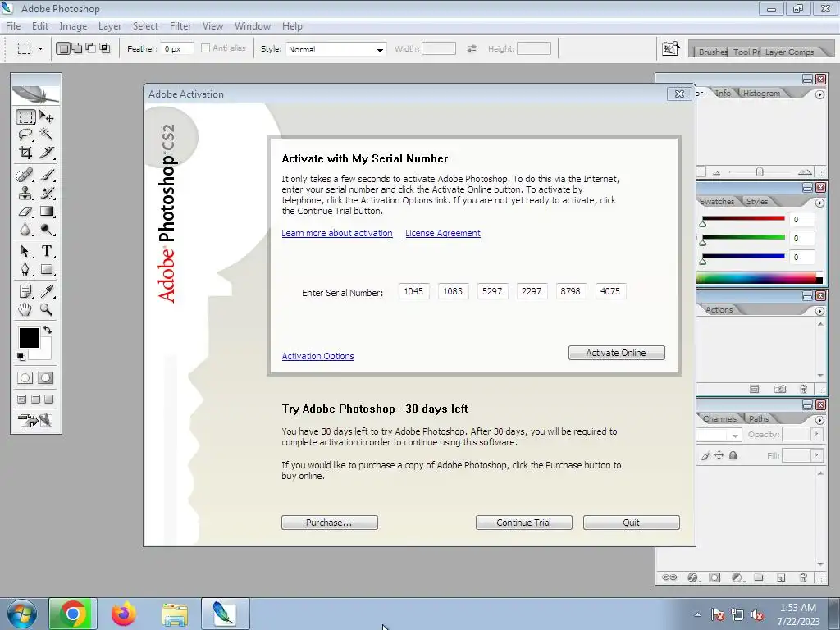Open the Channels panel flyout menu
The width and height of the screenshot is (840, 630).
819,421
